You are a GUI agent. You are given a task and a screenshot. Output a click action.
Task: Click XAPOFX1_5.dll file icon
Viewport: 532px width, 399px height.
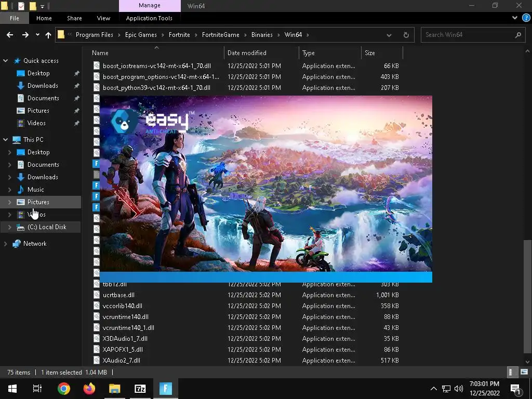pyautogui.click(x=96, y=350)
